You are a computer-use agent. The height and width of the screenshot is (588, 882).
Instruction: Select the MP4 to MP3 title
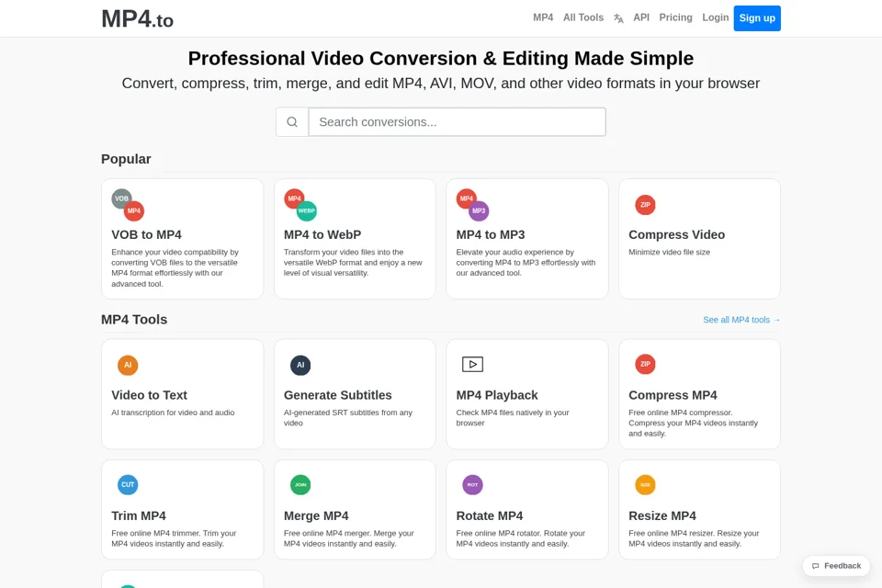pyautogui.click(x=491, y=234)
